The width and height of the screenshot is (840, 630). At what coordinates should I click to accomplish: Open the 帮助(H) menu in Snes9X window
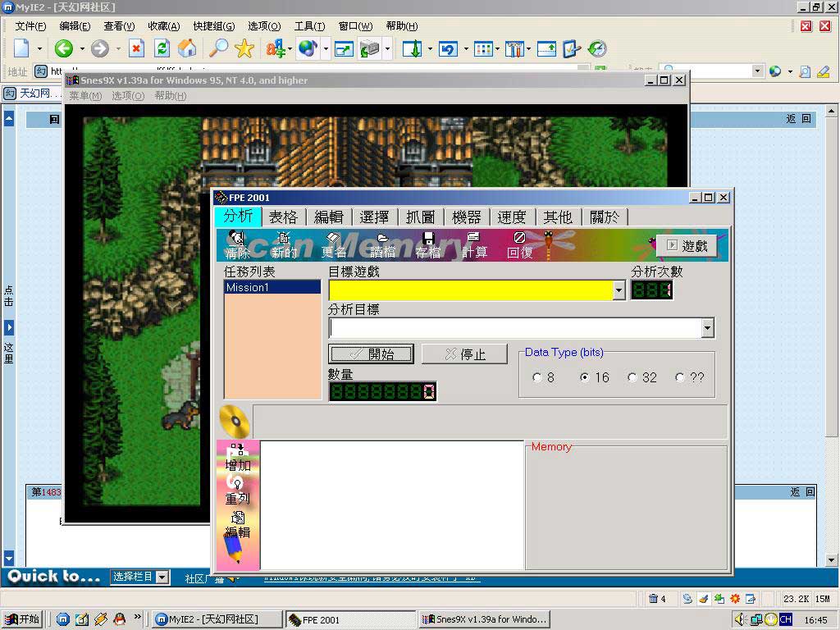pyautogui.click(x=171, y=95)
